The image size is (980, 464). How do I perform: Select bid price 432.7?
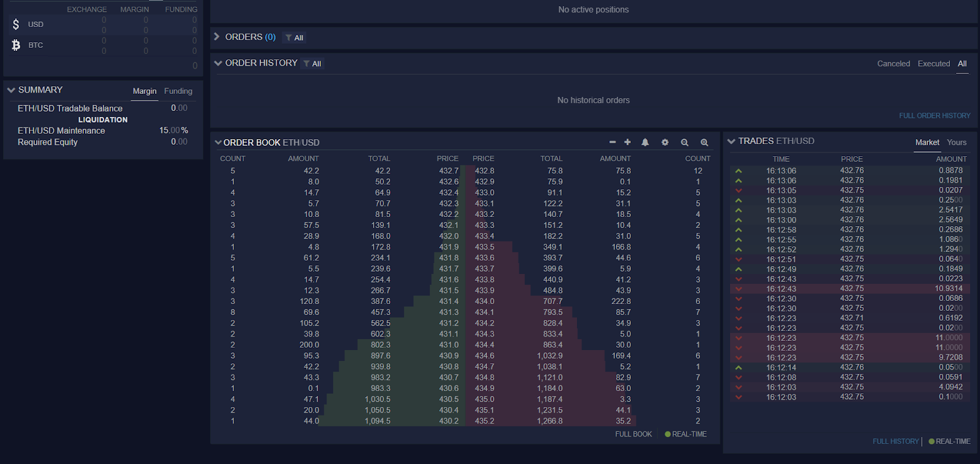click(x=448, y=171)
